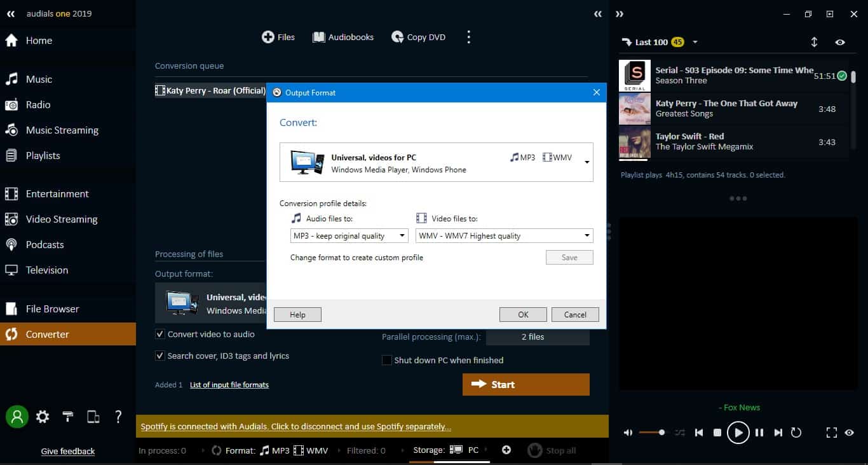868x465 pixels.
Task: Click the Entertainment film icon
Action: (x=11, y=194)
